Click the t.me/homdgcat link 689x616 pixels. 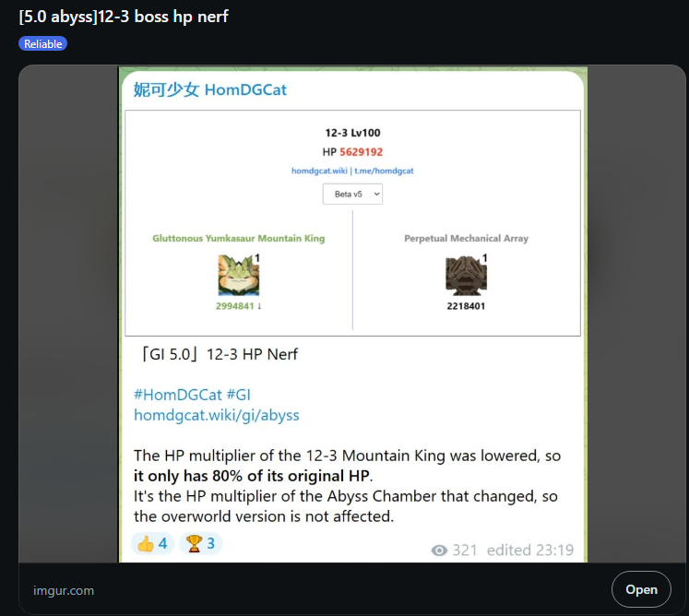[x=384, y=171]
